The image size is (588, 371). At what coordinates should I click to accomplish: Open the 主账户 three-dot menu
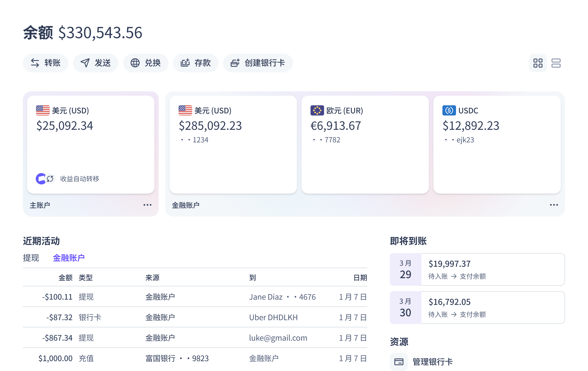[x=147, y=205]
